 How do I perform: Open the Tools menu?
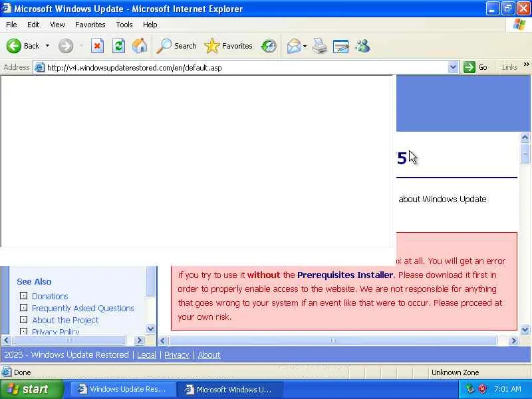pyautogui.click(x=124, y=25)
